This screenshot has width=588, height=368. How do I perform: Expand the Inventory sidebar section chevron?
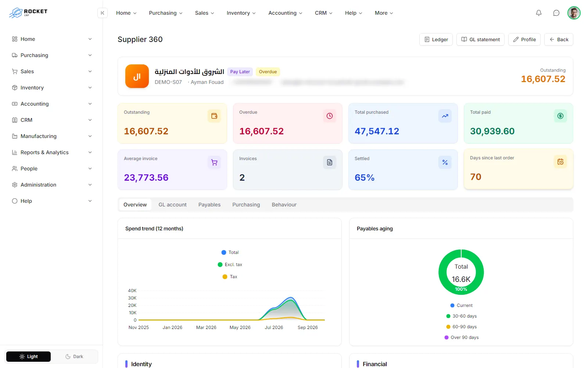click(90, 88)
